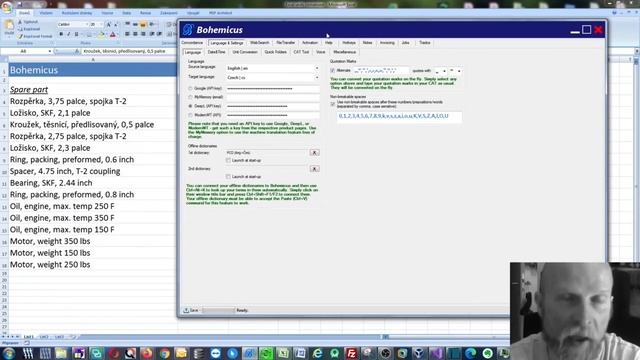The width and height of the screenshot is (640, 360).
Task: Select the MyMemory (email) radio button
Action: pyautogui.click(x=190, y=97)
